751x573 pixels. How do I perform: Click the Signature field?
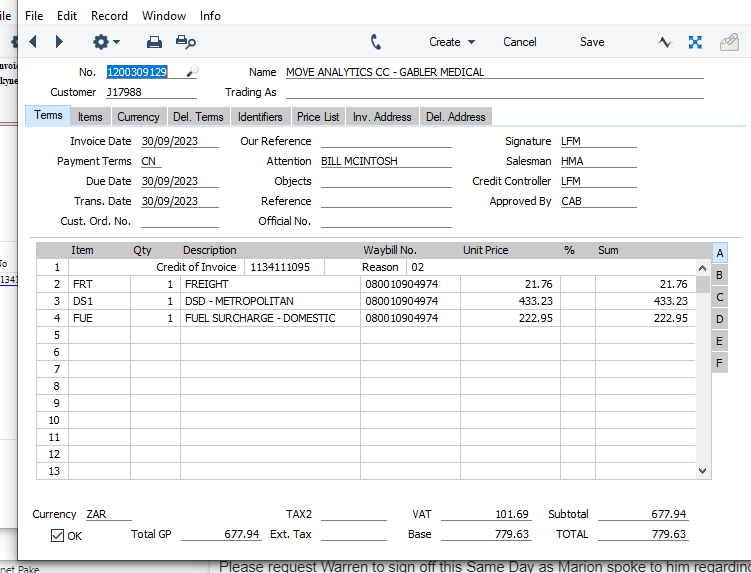(x=599, y=141)
